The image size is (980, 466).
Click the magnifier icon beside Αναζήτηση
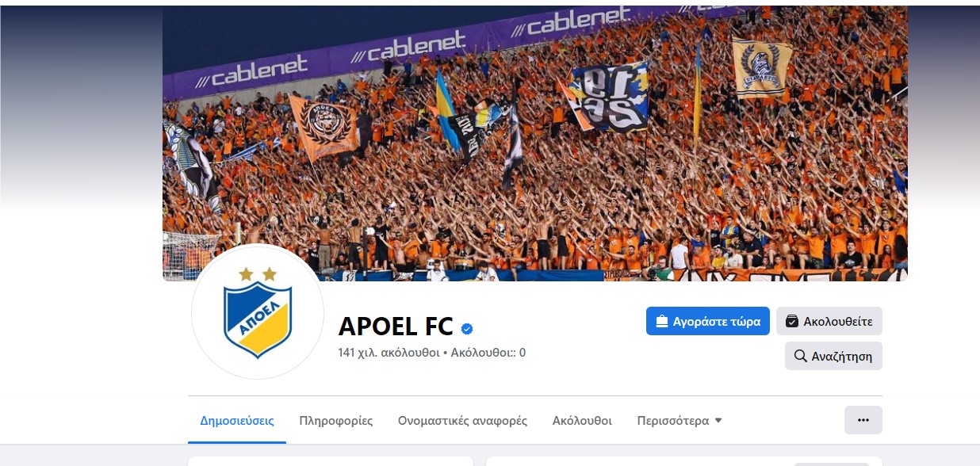800,356
